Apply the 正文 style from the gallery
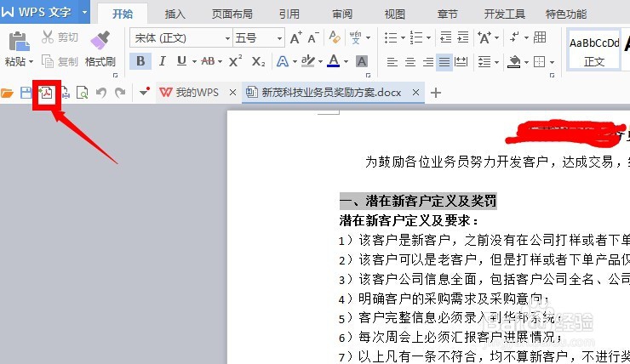630x364 pixels. point(594,52)
